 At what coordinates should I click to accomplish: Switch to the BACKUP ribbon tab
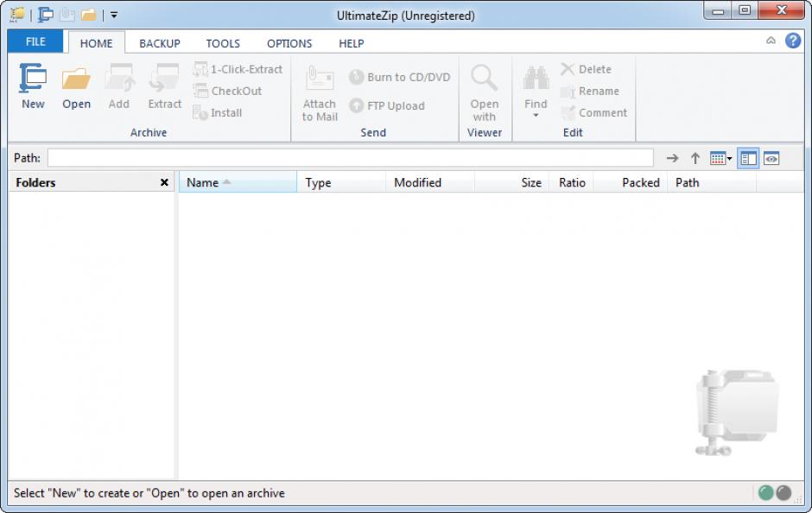pos(160,43)
